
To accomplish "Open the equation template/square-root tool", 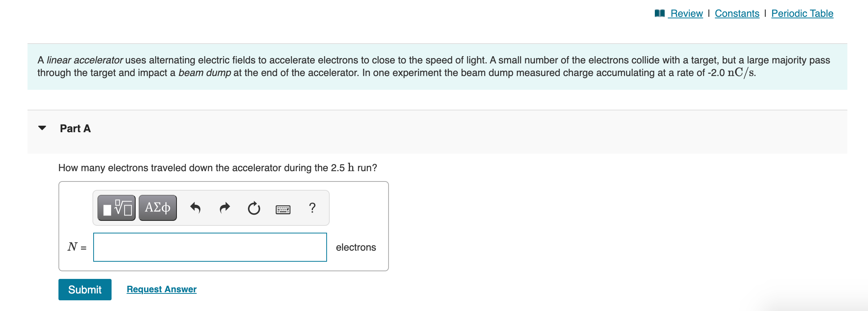I will 115,207.
